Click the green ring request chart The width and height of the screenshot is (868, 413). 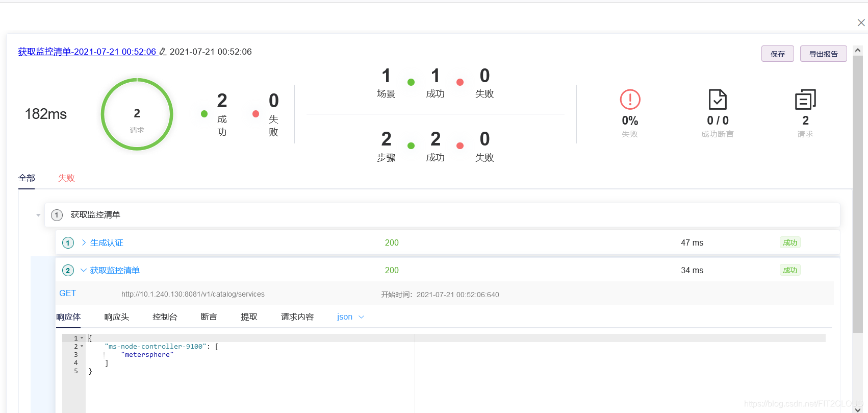point(137,114)
